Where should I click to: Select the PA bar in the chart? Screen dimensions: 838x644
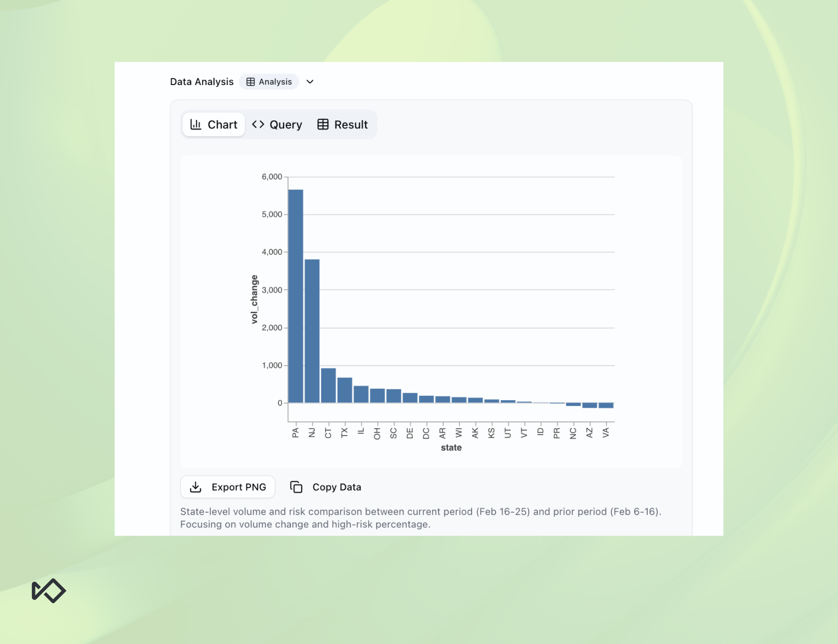point(296,296)
